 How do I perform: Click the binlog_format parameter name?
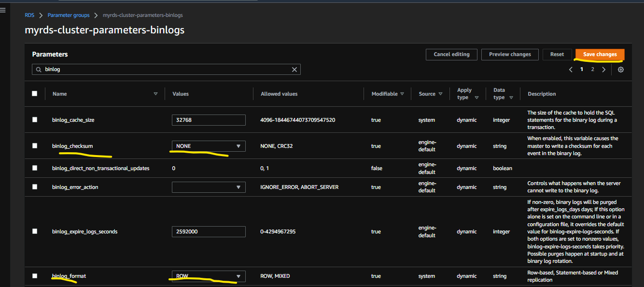69,276
